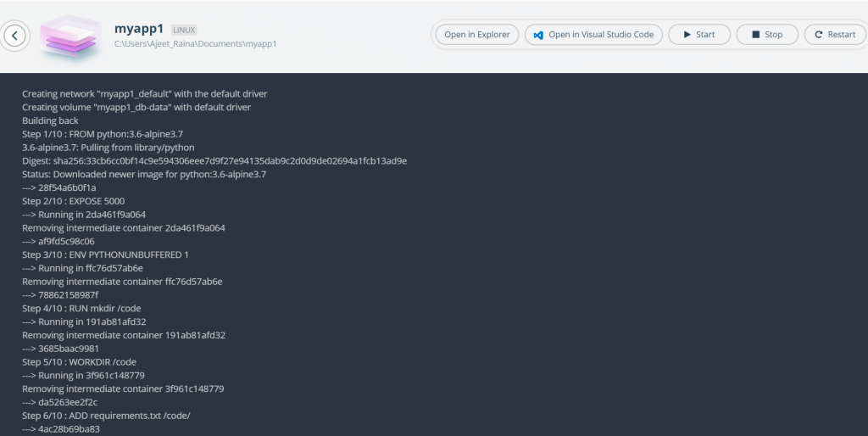Select the myapp1 application title

tap(139, 29)
